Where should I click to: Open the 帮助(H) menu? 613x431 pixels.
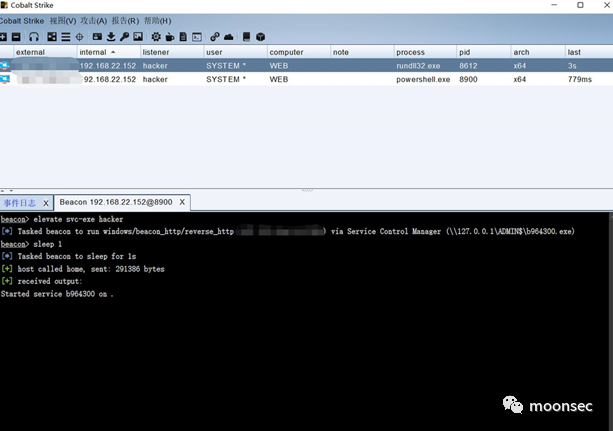click(x=158, y=21)
